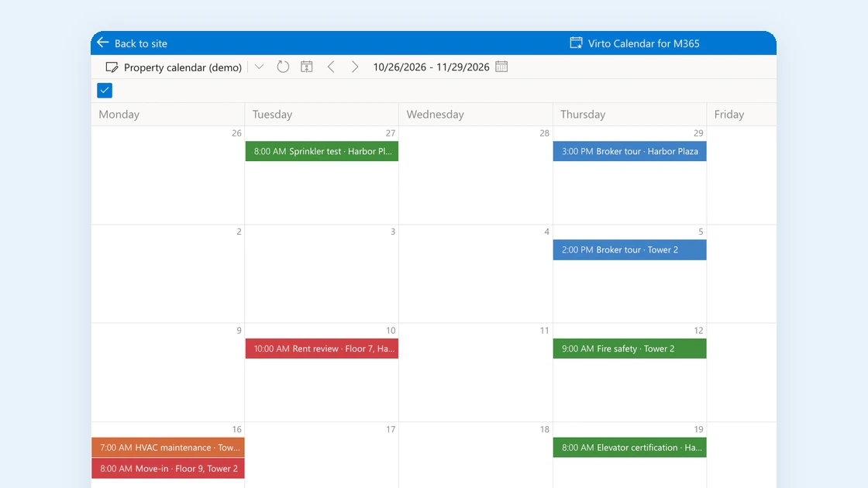Open the Back to site link
This screenshot has height=488, width=868.
point(140,43)
